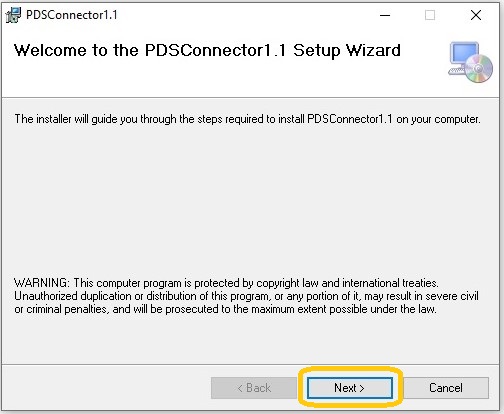Click the Unauthorized duplication line of text
This screenshot has width=504, height=414.
246,296
